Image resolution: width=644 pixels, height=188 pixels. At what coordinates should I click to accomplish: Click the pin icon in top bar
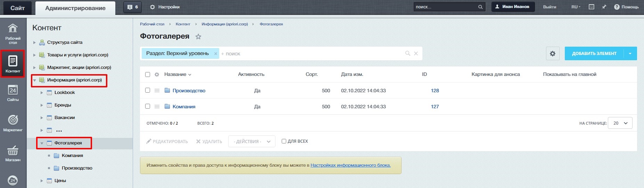[x=604, y=7]
